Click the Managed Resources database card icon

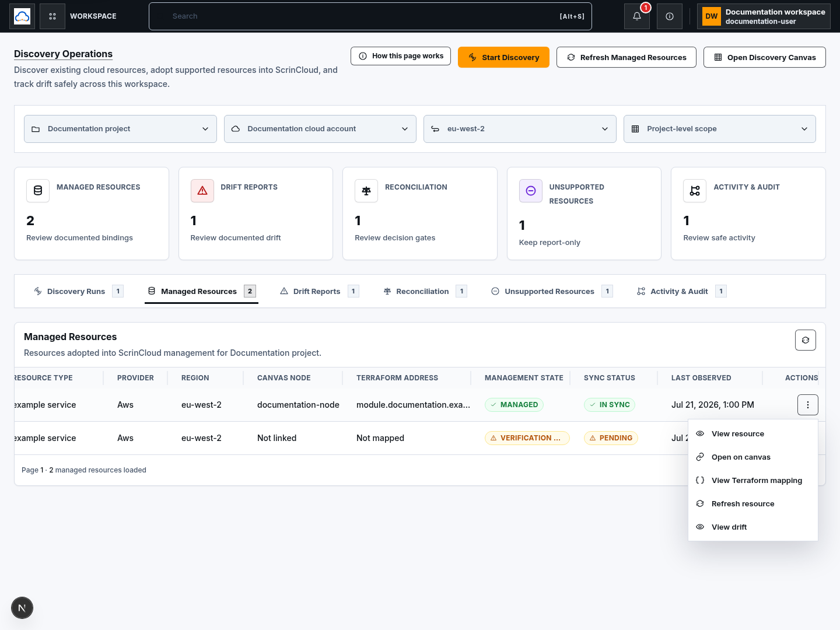[38, 191]
